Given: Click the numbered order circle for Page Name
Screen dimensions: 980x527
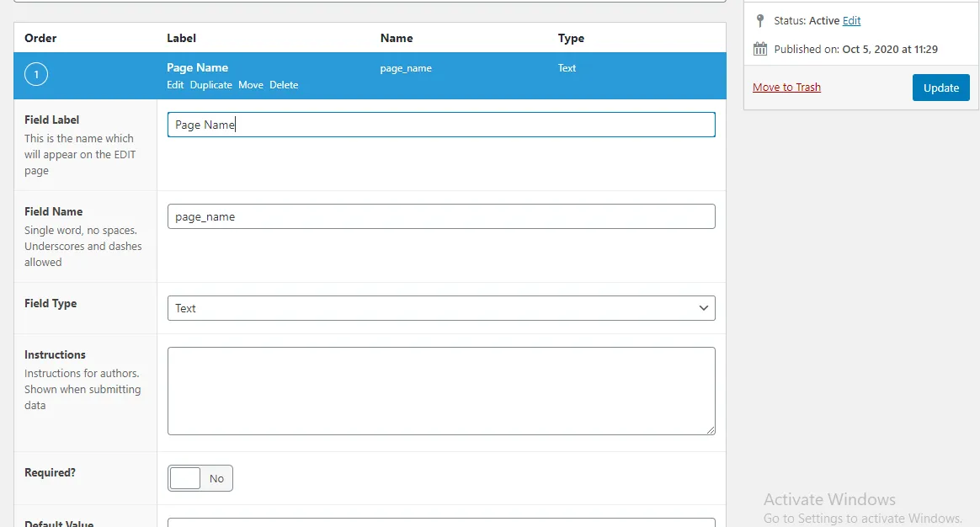Looking at the screenshot, I should point(36,74).
